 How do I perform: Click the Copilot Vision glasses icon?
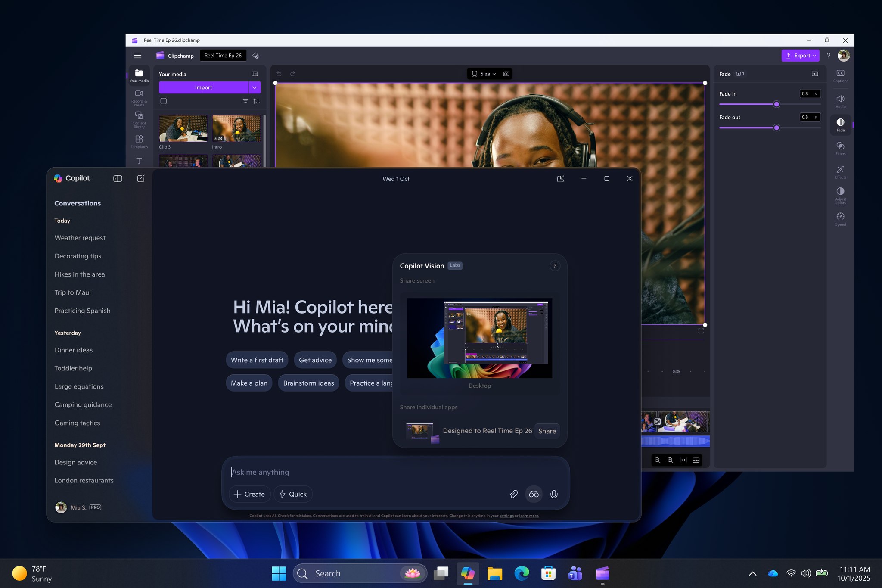[534, 494]
